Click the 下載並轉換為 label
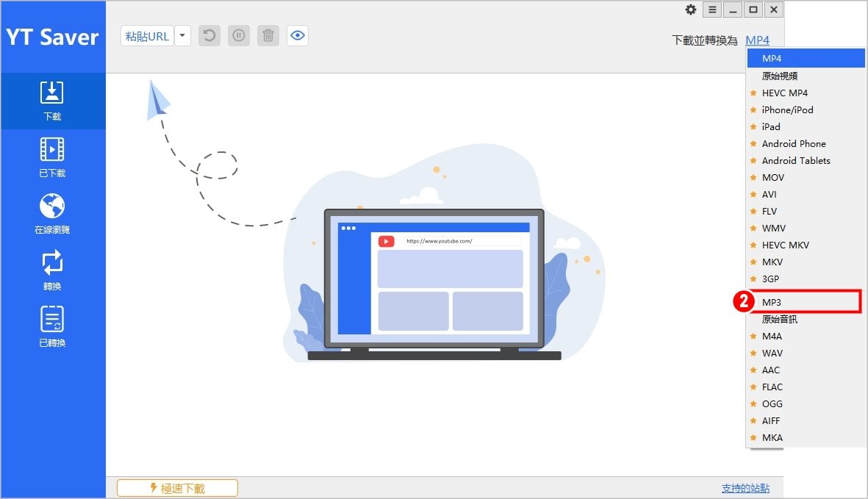The width and height of the screenshot is (868, 499). tap(705, 40)
